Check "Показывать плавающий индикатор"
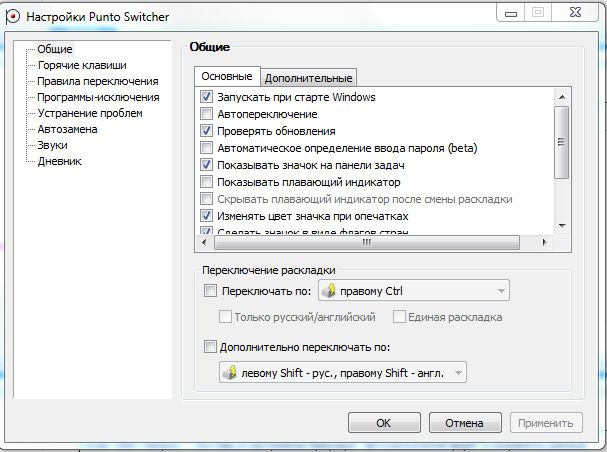The height and width of the screenshot is (452, 607). 206,182
